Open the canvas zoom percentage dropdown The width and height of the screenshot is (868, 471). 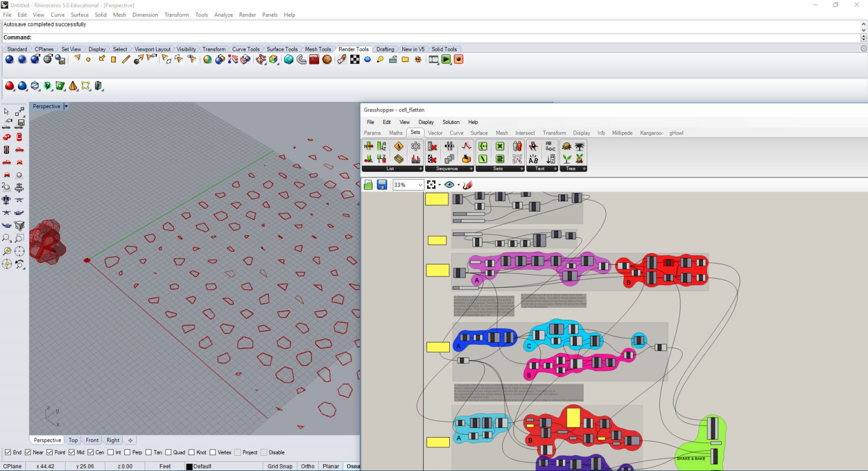421,184
